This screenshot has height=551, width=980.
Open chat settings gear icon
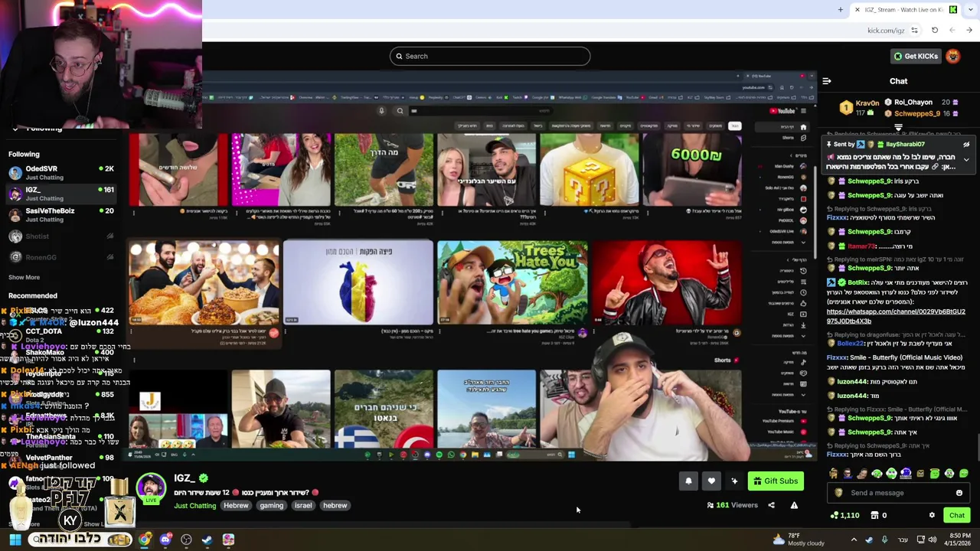(932, 515)
